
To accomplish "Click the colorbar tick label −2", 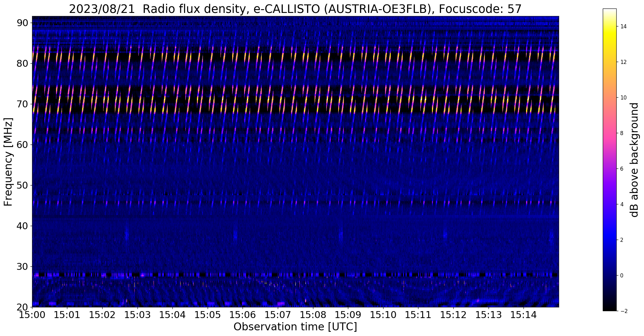I will tap(622, 311).
